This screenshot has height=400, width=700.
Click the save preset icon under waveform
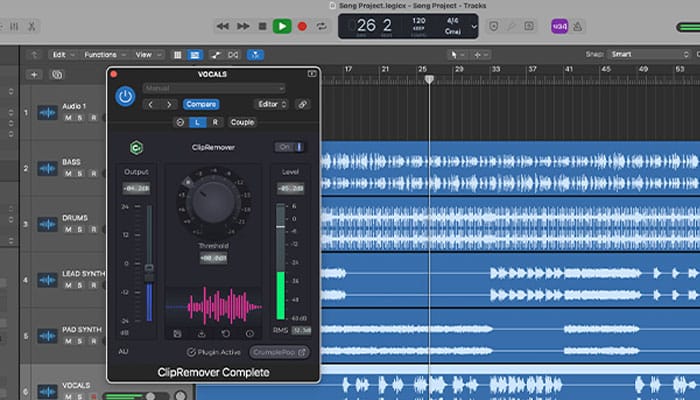177,333
